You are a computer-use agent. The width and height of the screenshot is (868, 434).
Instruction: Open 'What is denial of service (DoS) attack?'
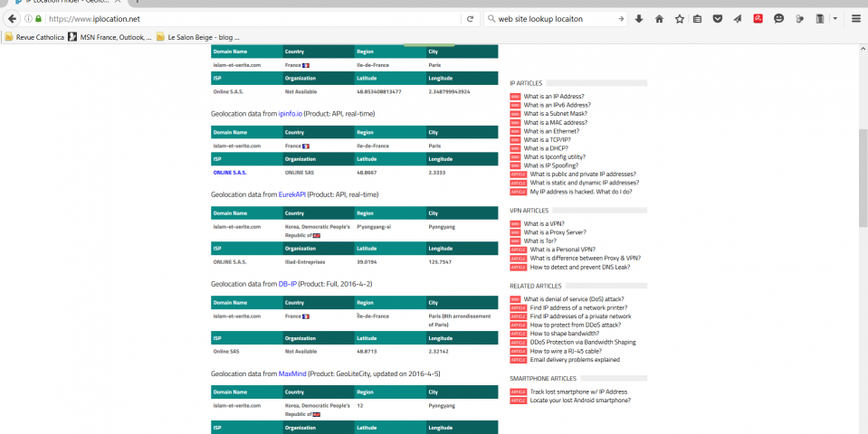[574, 299]
